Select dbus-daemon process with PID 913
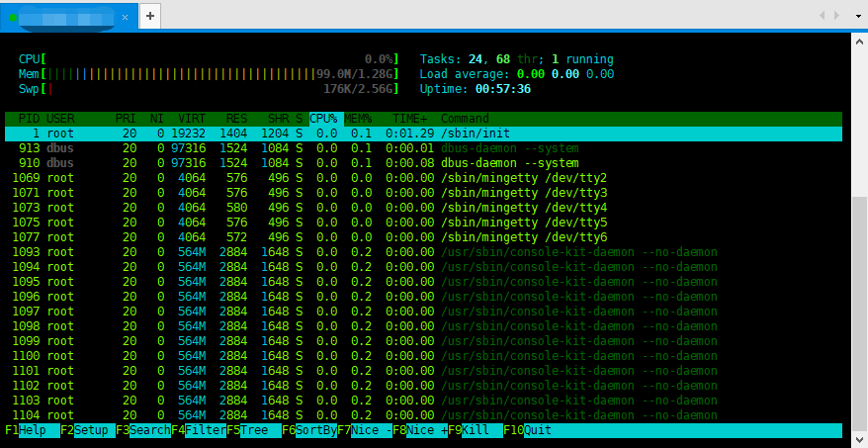Screen dimensions: 868x448 click(423, 148)
